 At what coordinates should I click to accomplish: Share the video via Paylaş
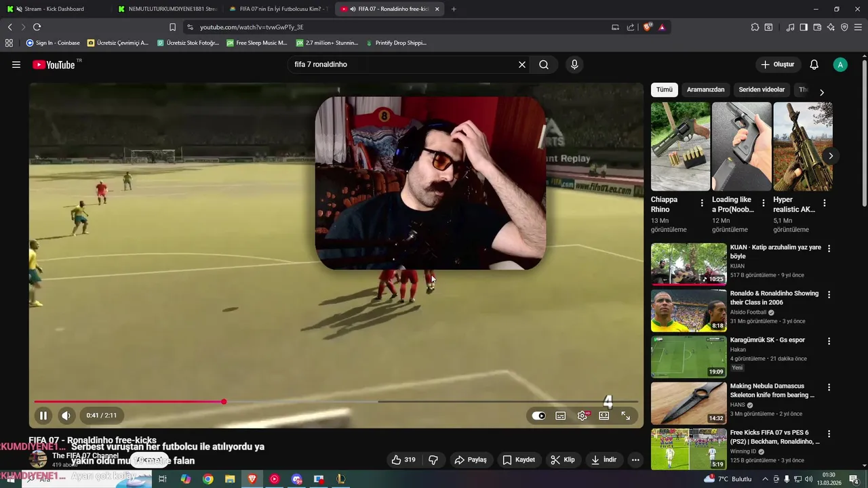pos(471,460)
